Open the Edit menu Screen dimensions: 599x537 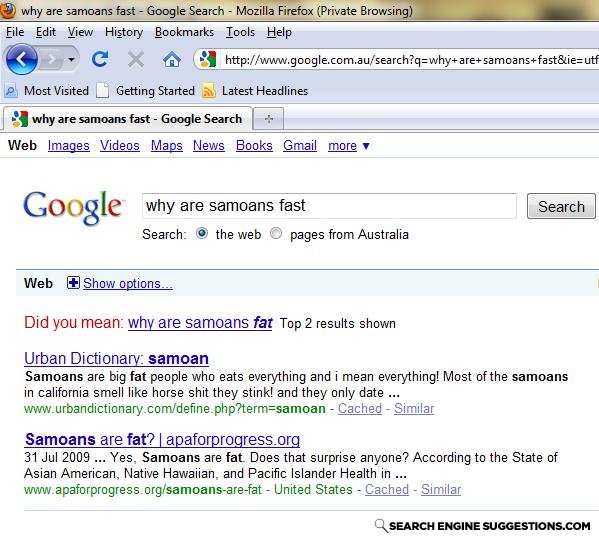coord(46,32)
